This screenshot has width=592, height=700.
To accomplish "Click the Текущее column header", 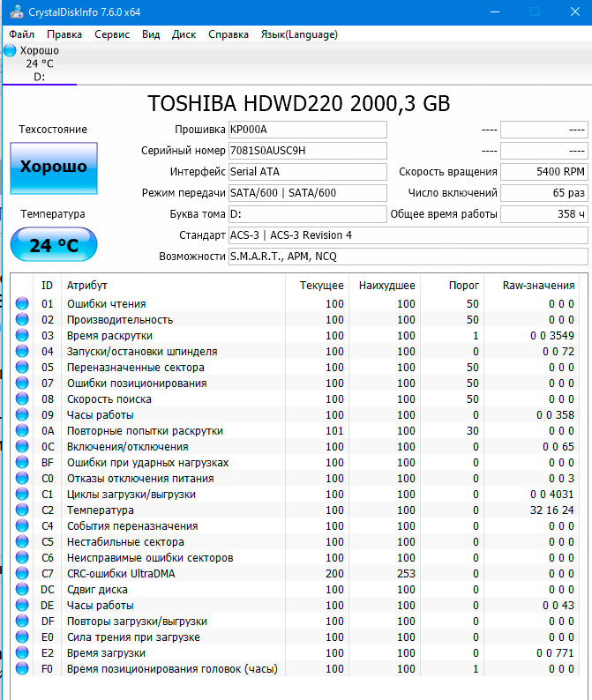I will point(317,286).
